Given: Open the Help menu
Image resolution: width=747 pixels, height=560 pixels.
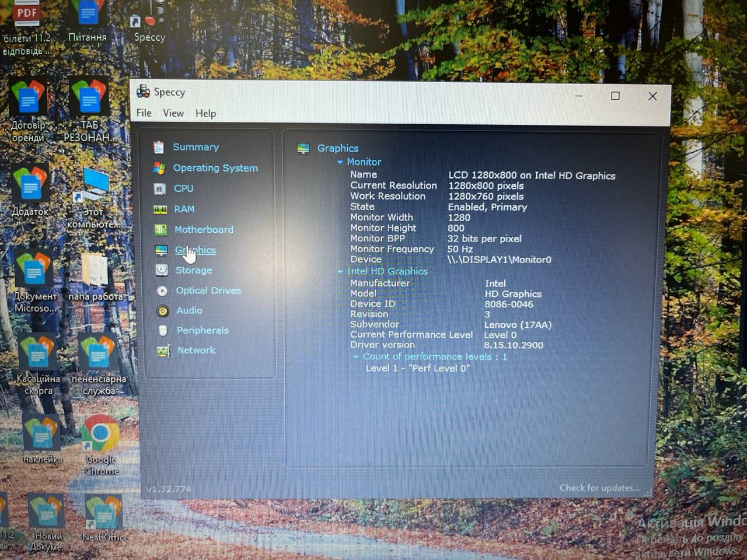Looking at the screenshot, I should click(205, 114).
